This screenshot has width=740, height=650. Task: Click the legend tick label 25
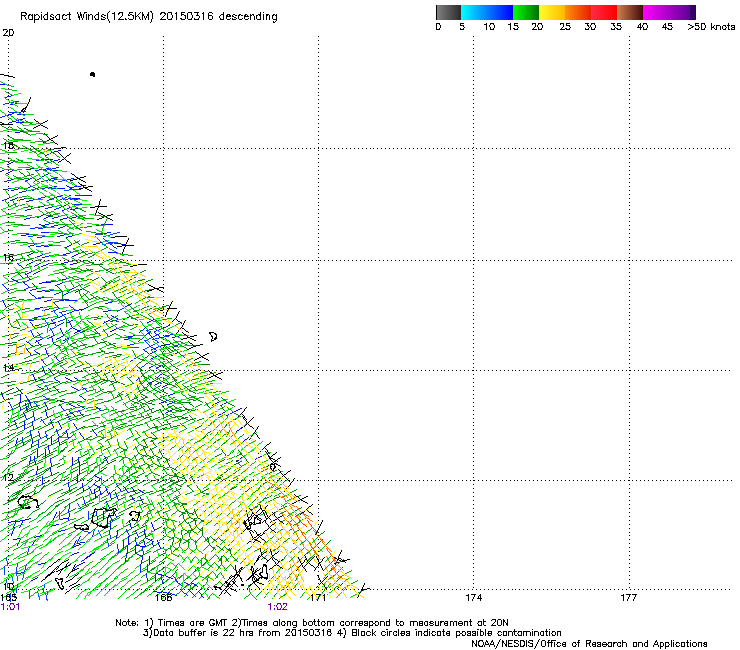click(565, 27)
